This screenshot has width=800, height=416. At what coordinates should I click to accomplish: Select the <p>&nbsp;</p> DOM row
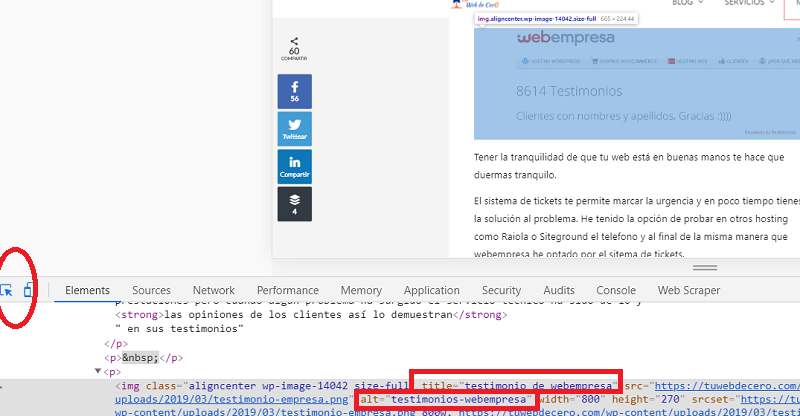(143, 358)
